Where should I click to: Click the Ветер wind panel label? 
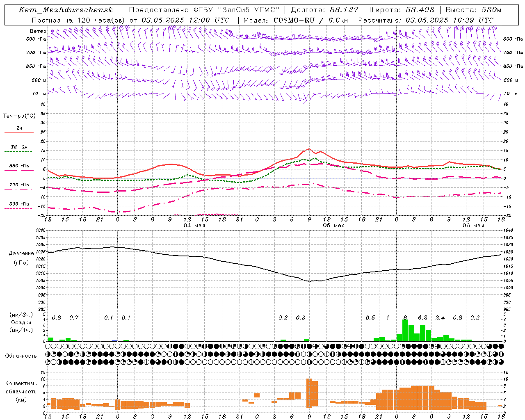pyautogui.click(x=38, y=31)
